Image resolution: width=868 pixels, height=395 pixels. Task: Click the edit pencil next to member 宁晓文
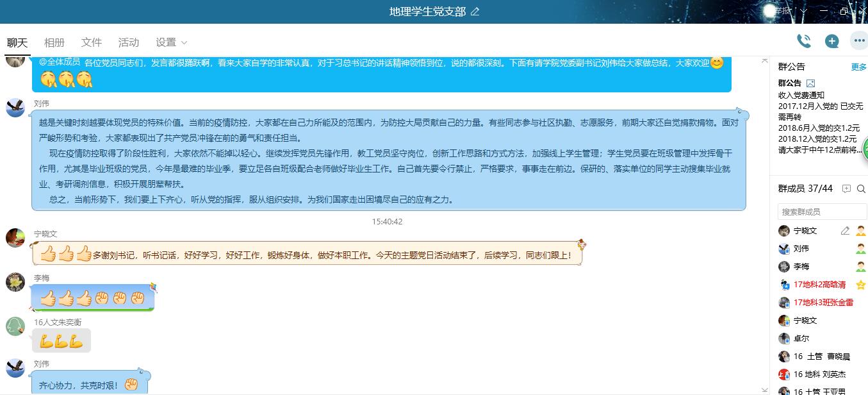[x=845, y=231]
